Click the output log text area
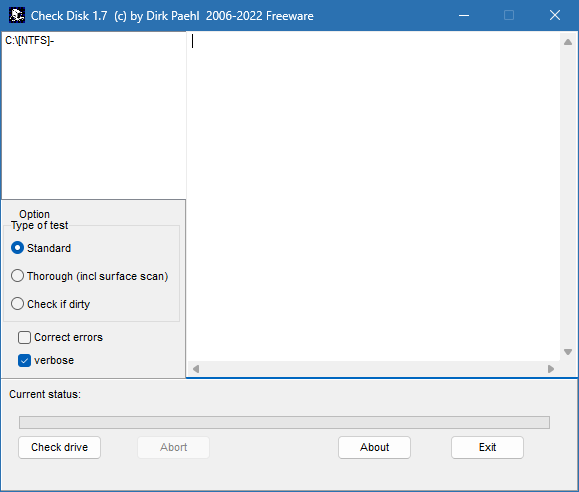The width and height of the screenshot is (579, 492). 373,196
